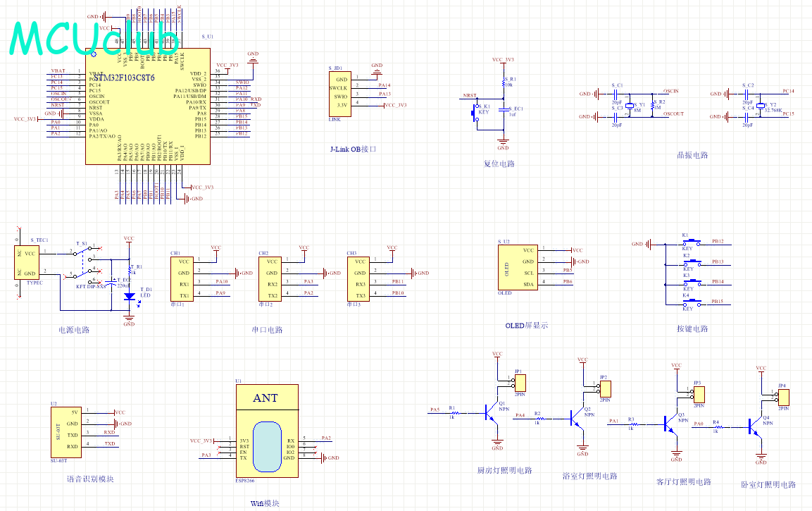Click the '厨房灯照明电路' label
Screen dimensions: 812x511
pyautogui.click(x=504, y=471)
